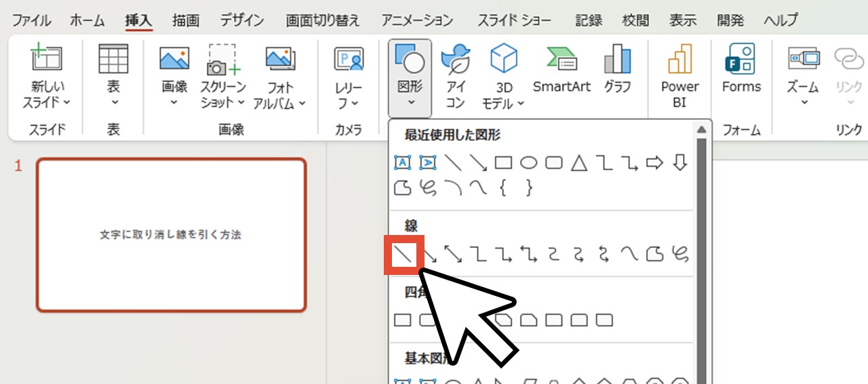This screenshot has width=868, height=384.
Task: Click the shapes gallery scroll-up arrow
Action: [x=701, y=129]
